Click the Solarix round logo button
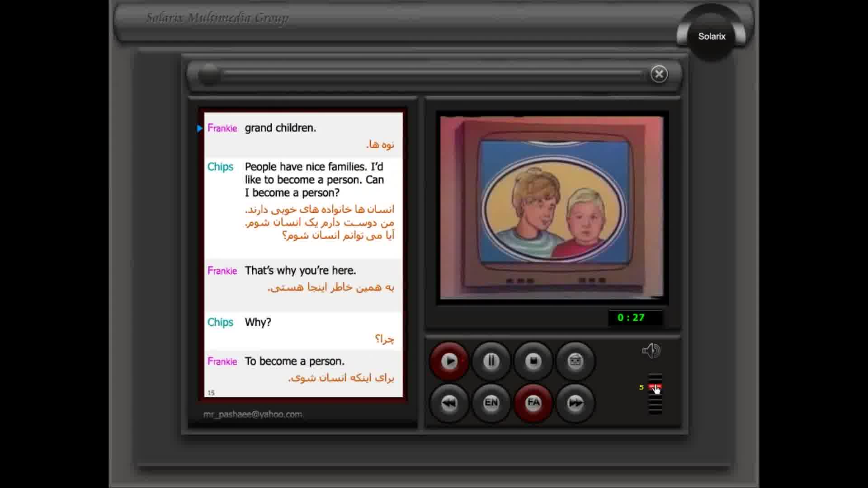 pos(712,36)
